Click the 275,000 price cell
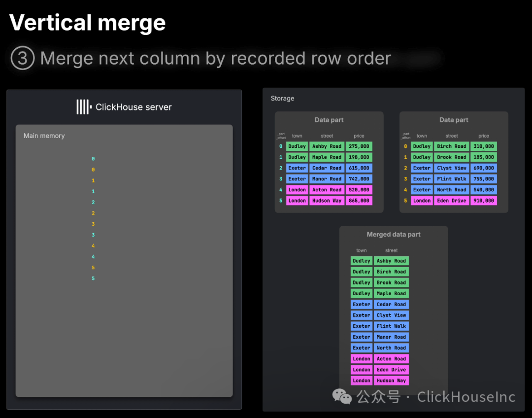Image resolution: width=532 pixels, height=418 pixels. tap(359, 146)
